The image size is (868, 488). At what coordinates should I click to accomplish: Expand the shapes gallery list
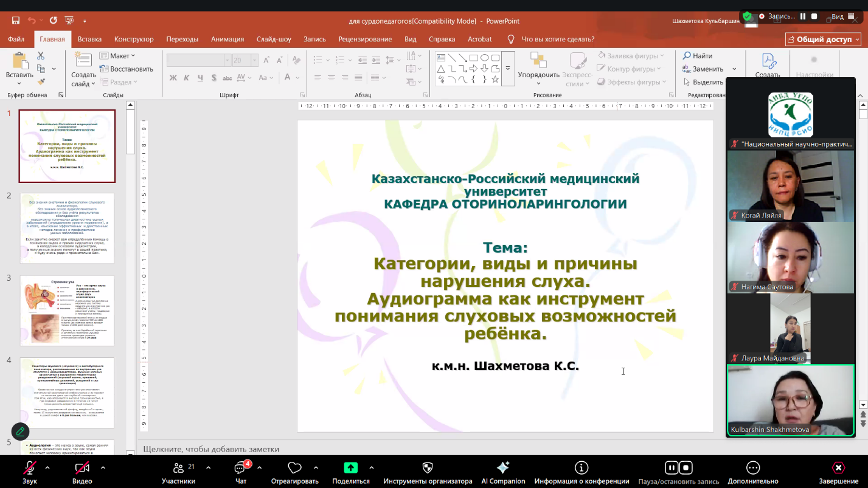(x=508, y=69)
